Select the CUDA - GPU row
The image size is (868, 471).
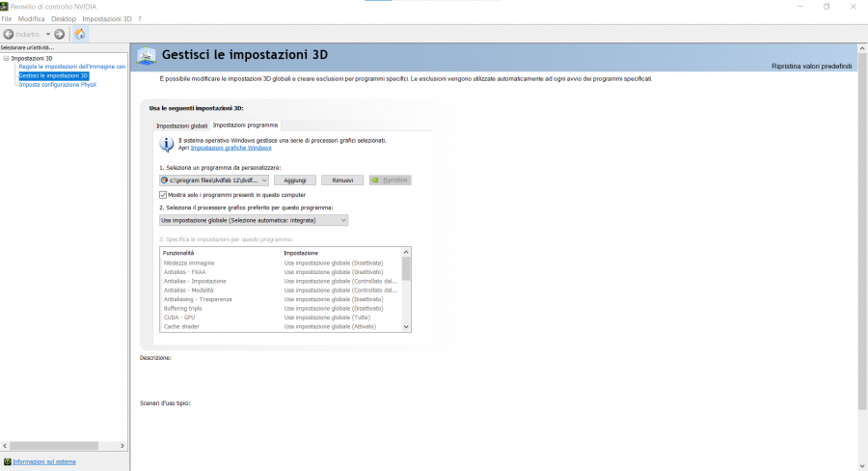tap(281, 318)
